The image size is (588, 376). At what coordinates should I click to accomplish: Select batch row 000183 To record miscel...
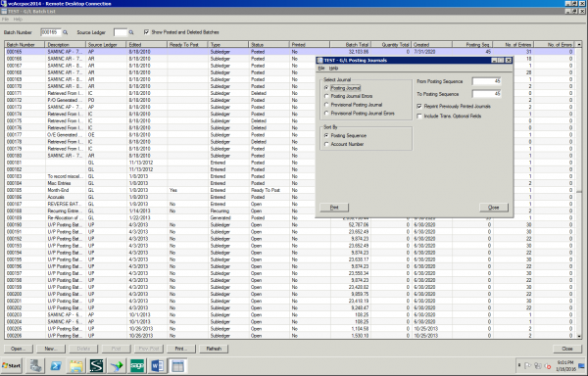tap(289, 176)
